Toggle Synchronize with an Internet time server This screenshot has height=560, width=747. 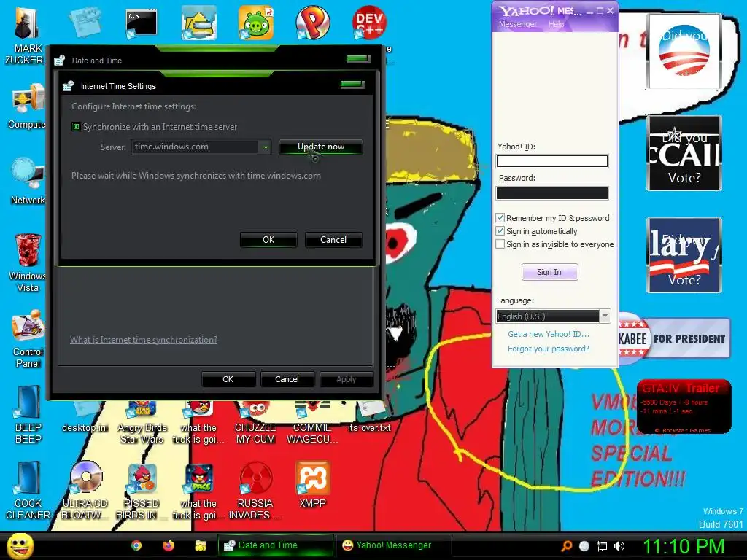[76, 127]
